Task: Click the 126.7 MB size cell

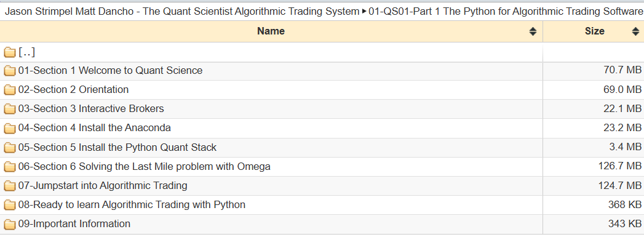Action: click(593, 167)
